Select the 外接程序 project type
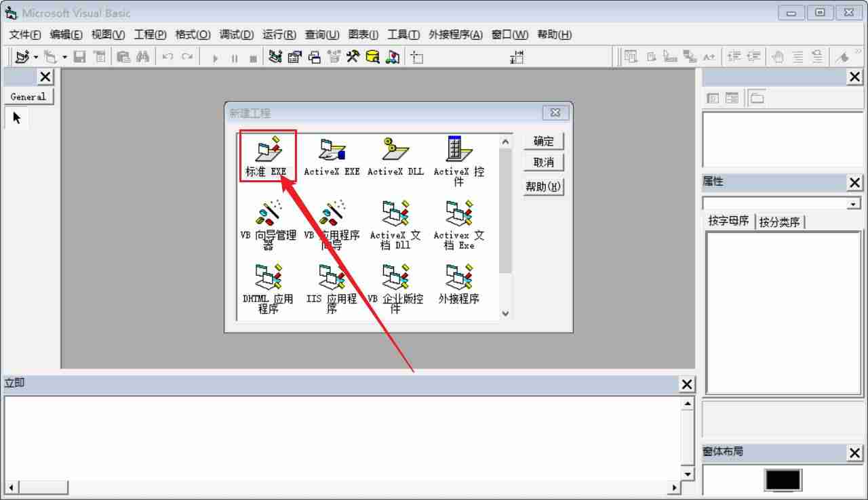This screenshot has width=868, height=500. pyautogui.click(x=459, y=285)
